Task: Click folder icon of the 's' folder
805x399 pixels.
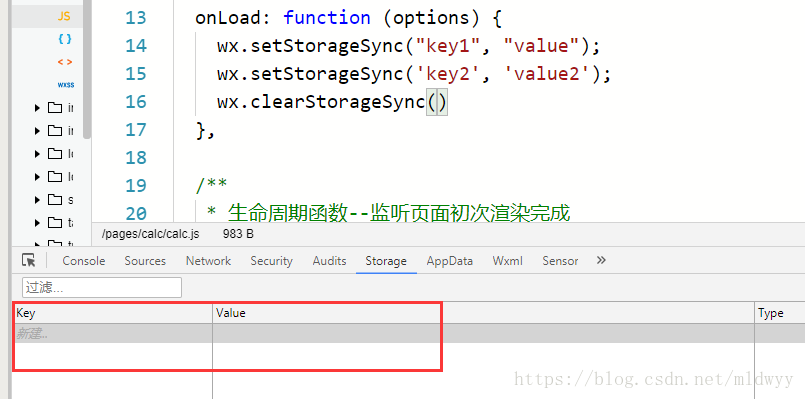Action: pos(54,199)
